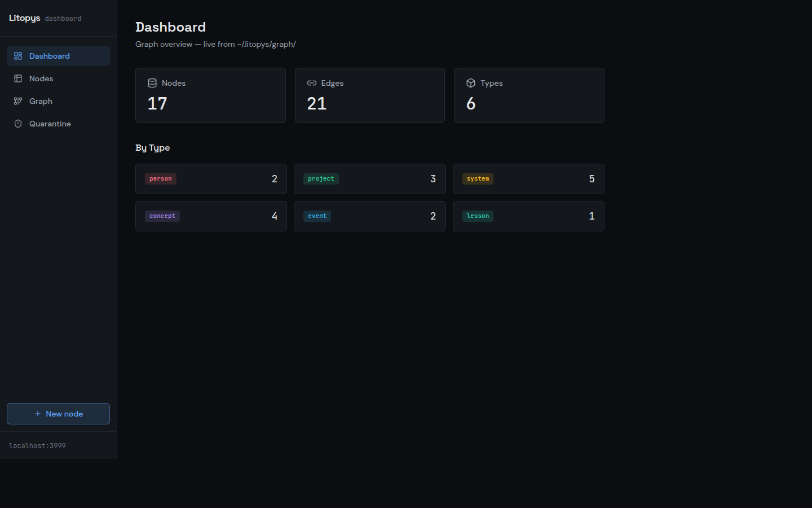The image size is (812, 508).
Task: Click the system type badge
Action: click(x=478, y=178)
